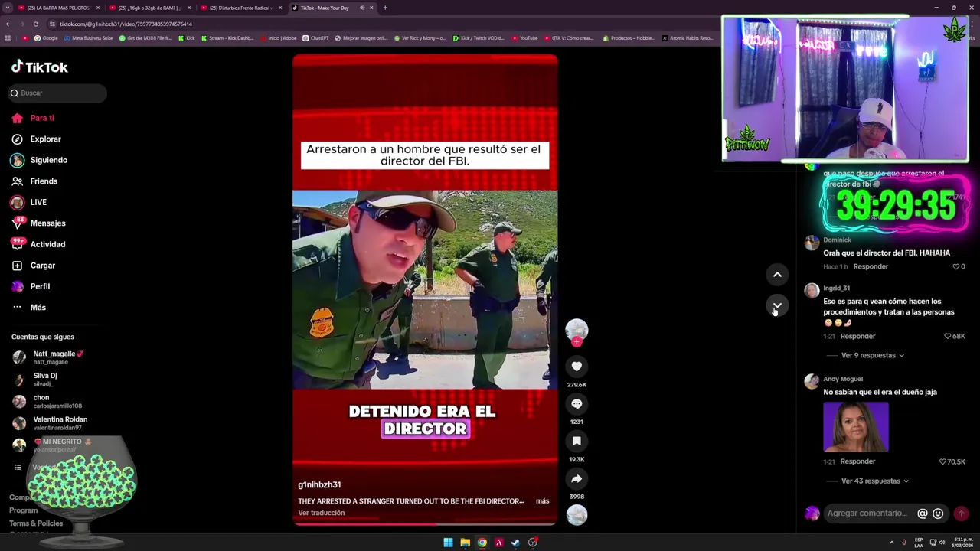Like the video with heart icon
The height and width of the screenshot is (551, 980).
(577, 367)
